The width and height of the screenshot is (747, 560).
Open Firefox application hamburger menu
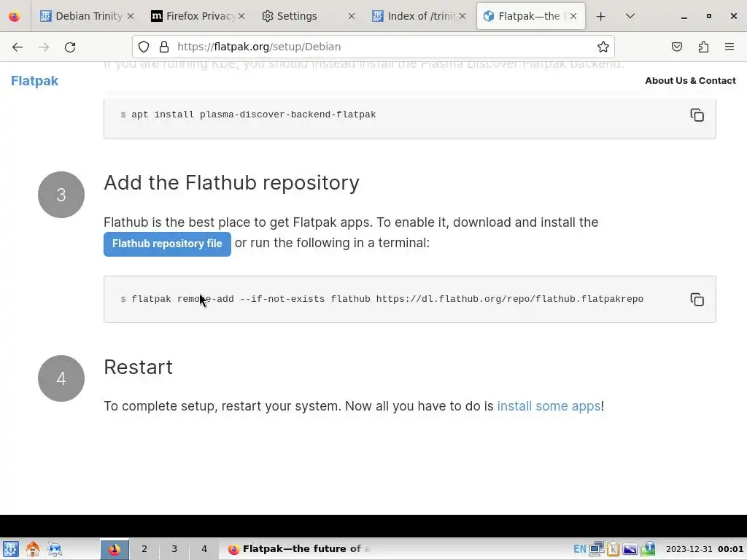(x=729, y=47)
